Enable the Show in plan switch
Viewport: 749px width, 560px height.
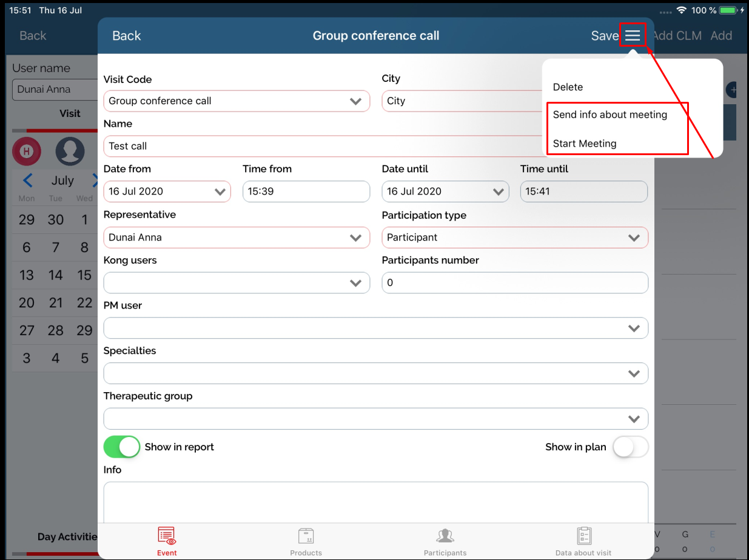(x=630, y=447)
